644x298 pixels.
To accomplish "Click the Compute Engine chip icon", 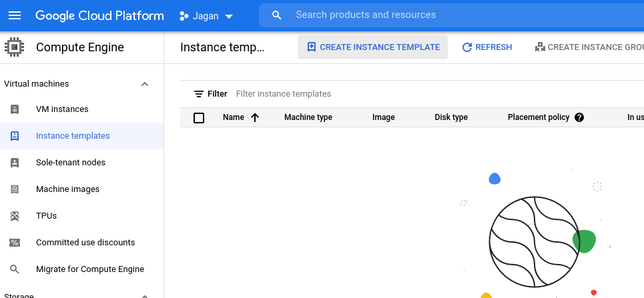I will pos(14,47).
